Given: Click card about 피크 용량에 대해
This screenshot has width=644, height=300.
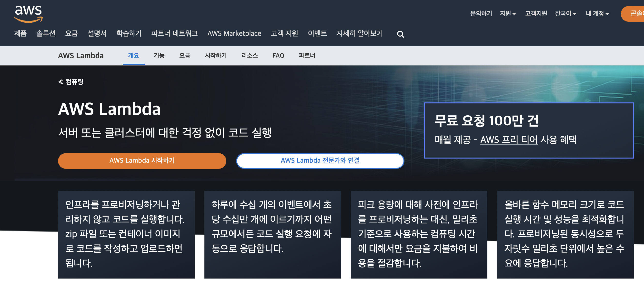Looking at the screenshot, I should click(419, 234).
